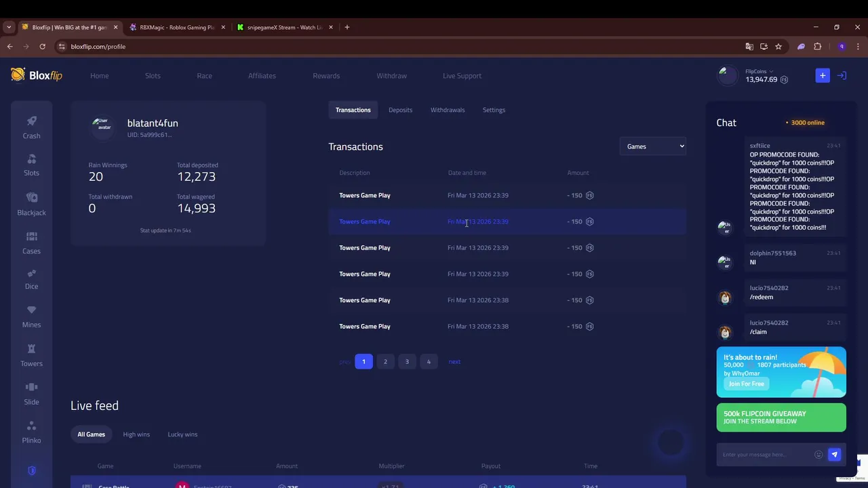Go back with browser back arrow
Screen dimensions: 868x488
coord(9,47)
